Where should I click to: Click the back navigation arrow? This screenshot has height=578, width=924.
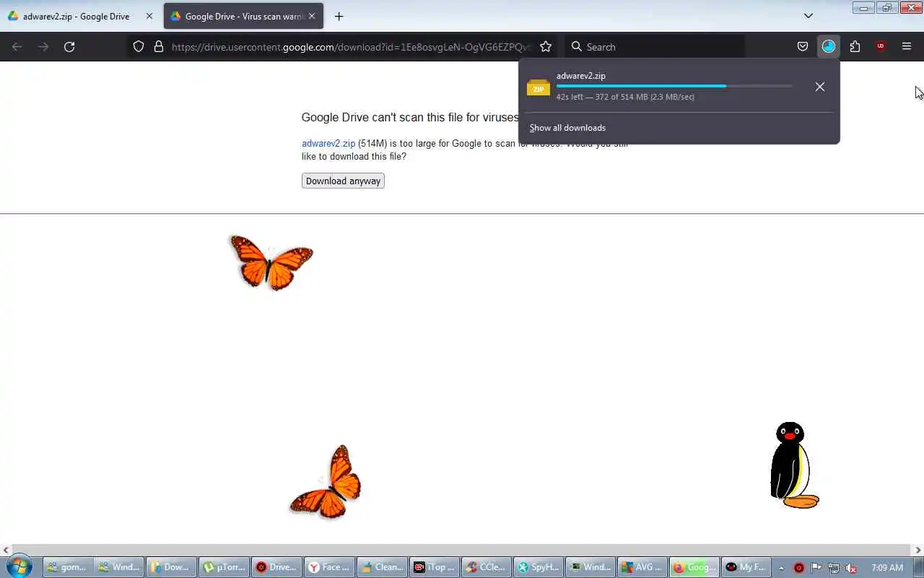pyautogui.click(x=17, y=46)
